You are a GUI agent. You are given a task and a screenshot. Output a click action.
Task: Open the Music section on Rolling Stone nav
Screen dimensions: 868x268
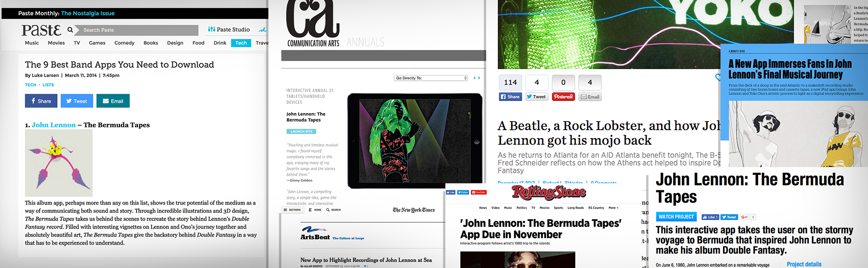(508, 208)
